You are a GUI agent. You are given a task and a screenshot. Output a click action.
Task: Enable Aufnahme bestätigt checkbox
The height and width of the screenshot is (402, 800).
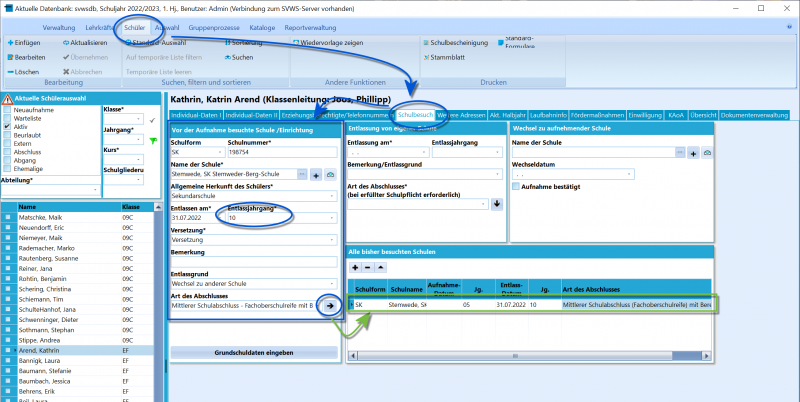516,187
